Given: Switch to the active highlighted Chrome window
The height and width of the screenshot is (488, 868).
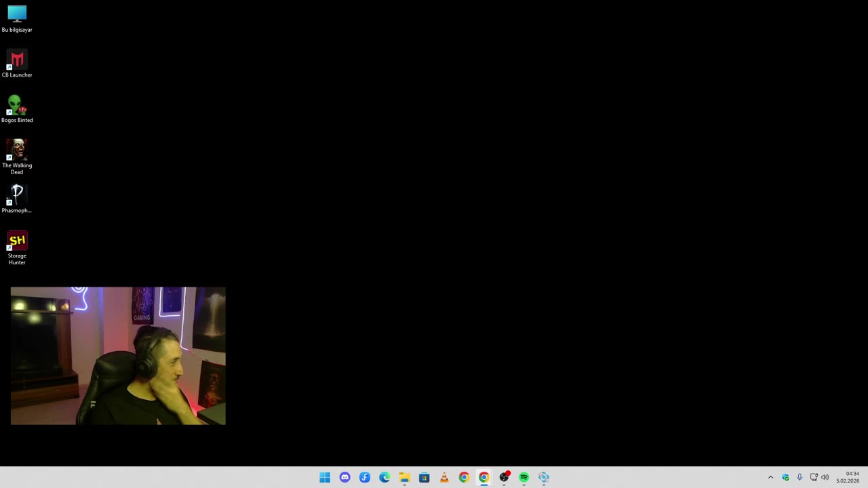Looking at the screenshot, I should pyautogui.click(x=484, y=477).
